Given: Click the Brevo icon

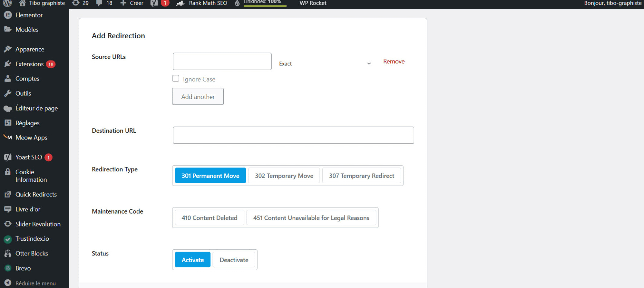Looking at the screenshot, I should pos(8,268).
